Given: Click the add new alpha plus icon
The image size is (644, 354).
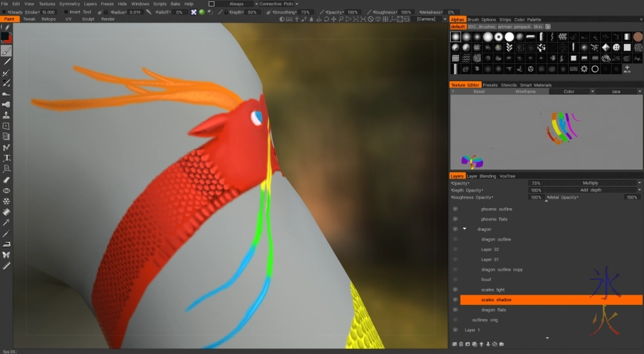Looking at the screenshot, I should coord(627,68).
